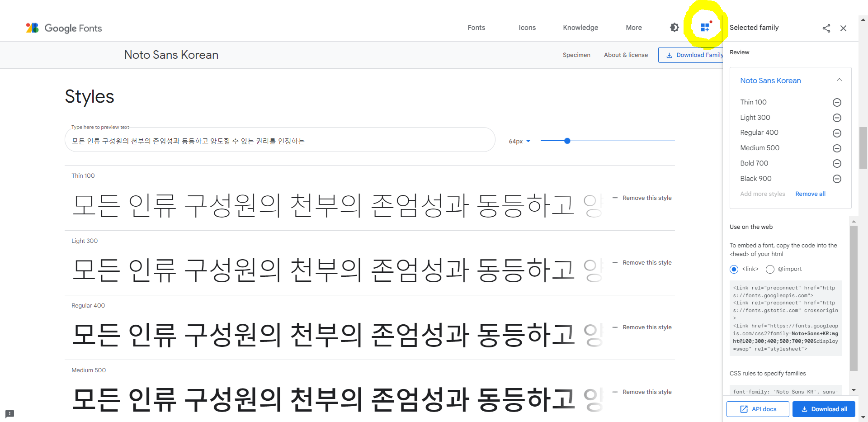Remove Medium 500 in the selected-family list
This screenshot has height=422, width=868.
click(837, 148)
